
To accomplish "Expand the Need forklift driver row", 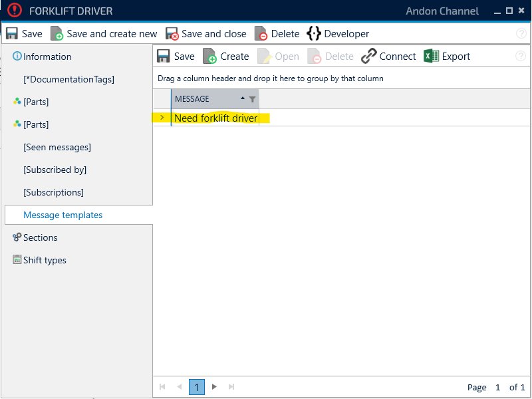I will tap(162, 118).
